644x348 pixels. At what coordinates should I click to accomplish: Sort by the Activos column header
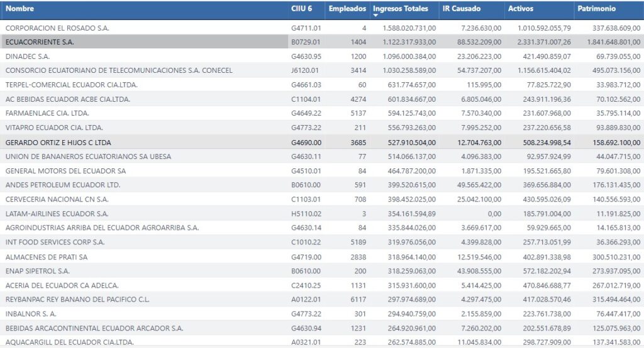(x=520, y=9)
